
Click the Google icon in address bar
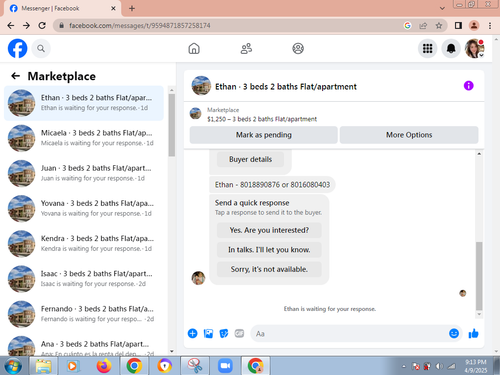coord(407,25)
